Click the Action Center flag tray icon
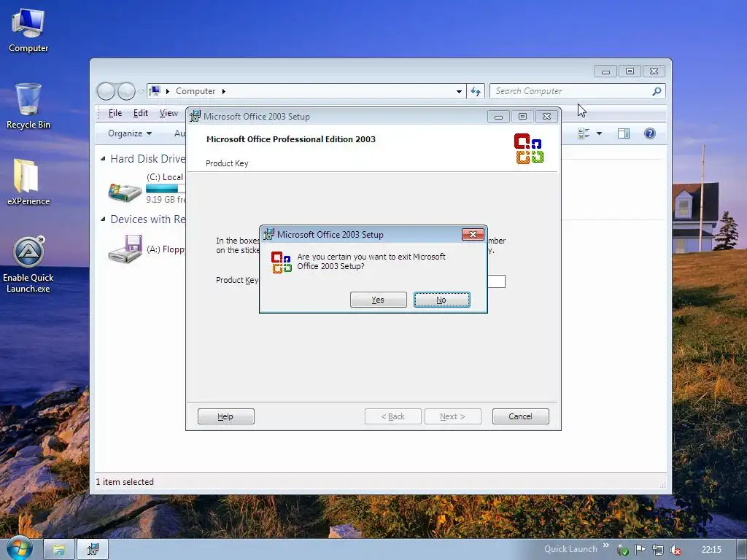This screenshot has height=560, width=747. point(640,550)
